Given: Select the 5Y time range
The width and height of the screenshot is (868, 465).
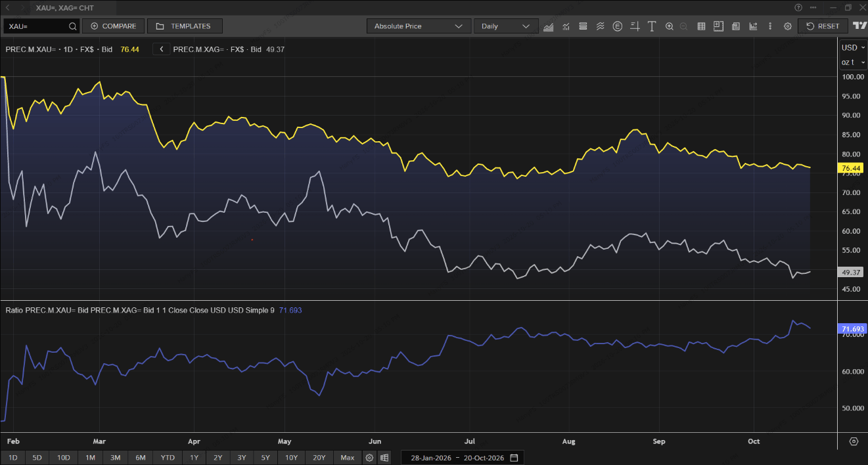Looking at the screenshot, I should tap(265, 458).
